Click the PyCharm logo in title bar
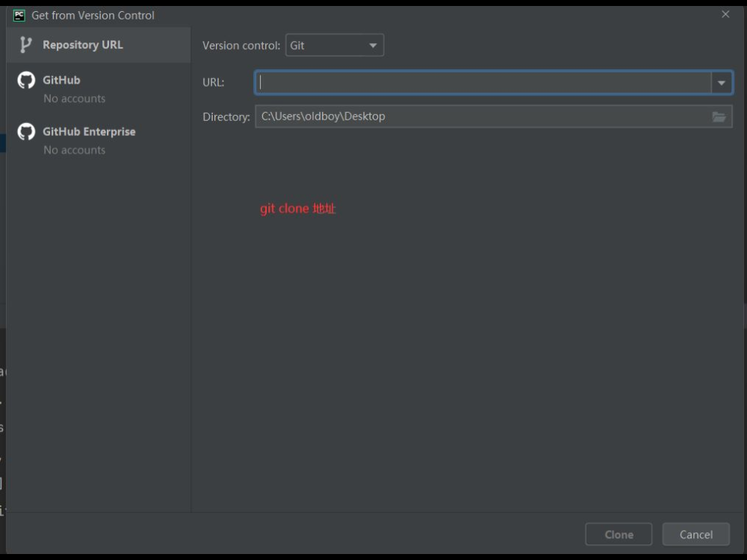Viewport: 747px width, 560px height. 19,15
